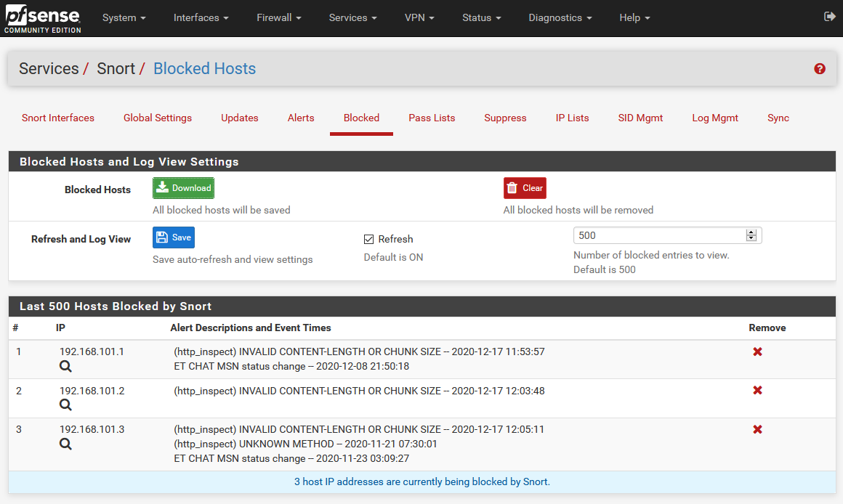View the Alerts tab
Image resolution: width=843 pixels, height=504 pixels.
[301, 118]
